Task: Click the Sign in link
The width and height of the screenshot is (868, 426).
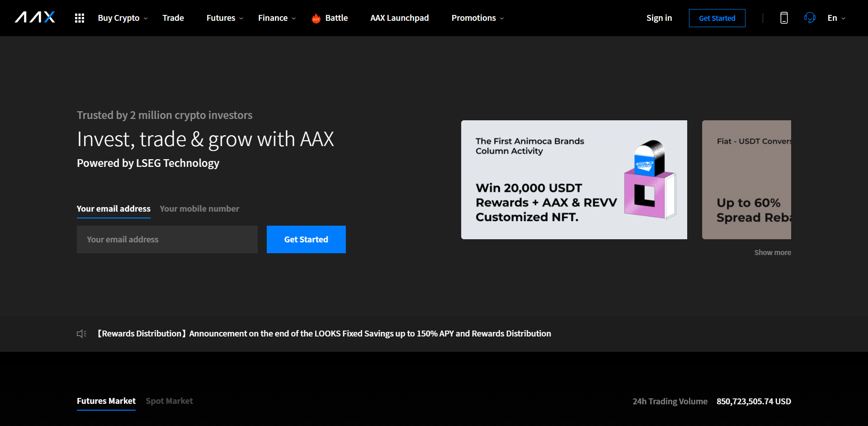Action: 659,18
